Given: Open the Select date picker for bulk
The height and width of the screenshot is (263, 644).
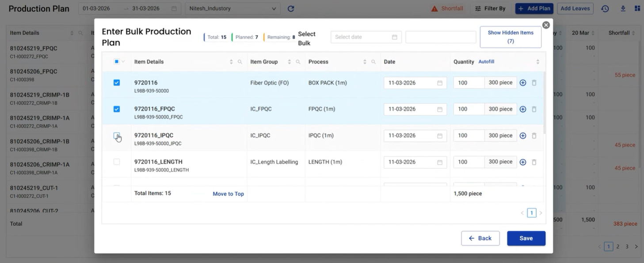Looking at the screenshot, I should 366,37.
